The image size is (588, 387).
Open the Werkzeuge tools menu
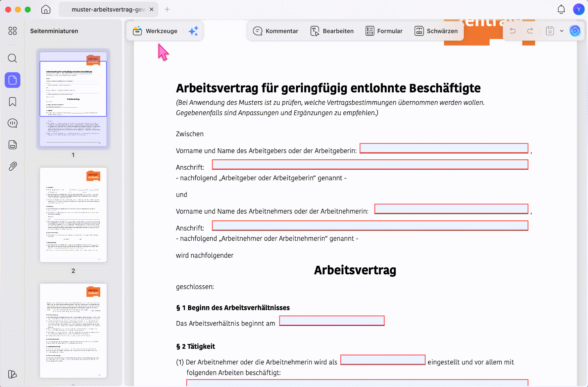click(x=155, y=31)
